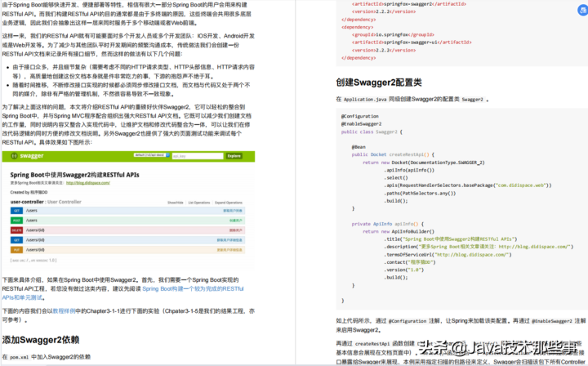Click the '.contact("程序猿DD")' code line
The image size is (588, 366).
pos(409,262)
